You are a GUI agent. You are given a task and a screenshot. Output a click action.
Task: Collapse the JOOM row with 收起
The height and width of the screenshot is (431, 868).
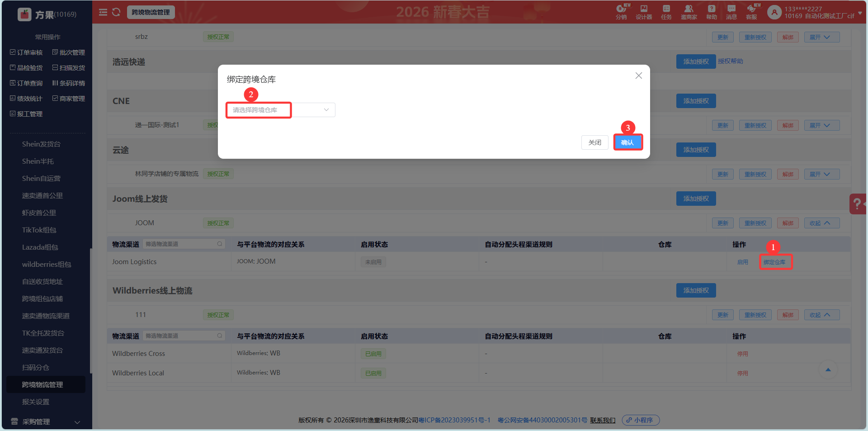(x=822, y=223)
